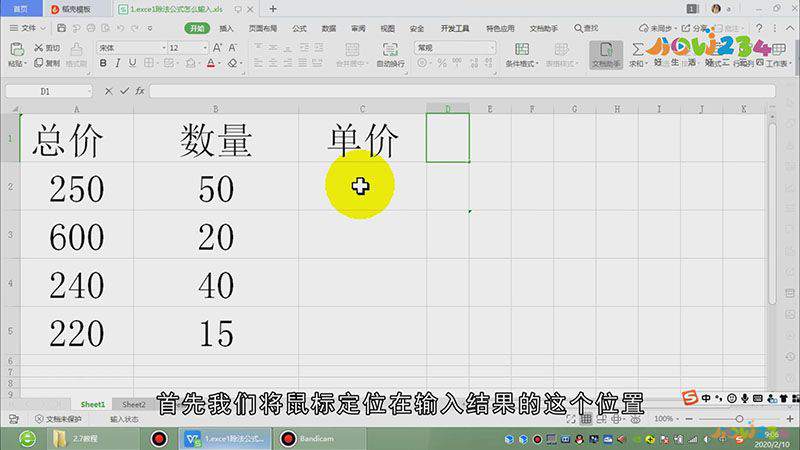The height and width of the screenshot is (450, 800).
Task: Open the Developer Tools (开发工具) tab
Action: (x=455, y=28)
